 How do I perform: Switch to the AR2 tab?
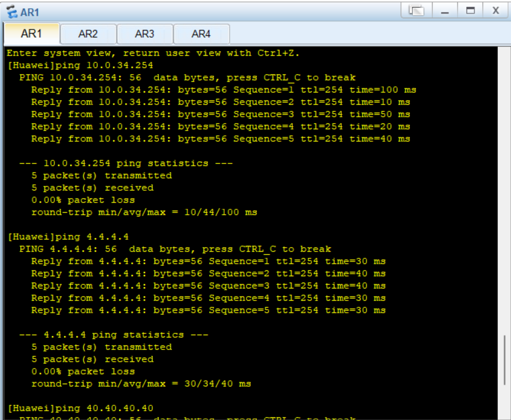pyautogui.click(x=88, y=34)
